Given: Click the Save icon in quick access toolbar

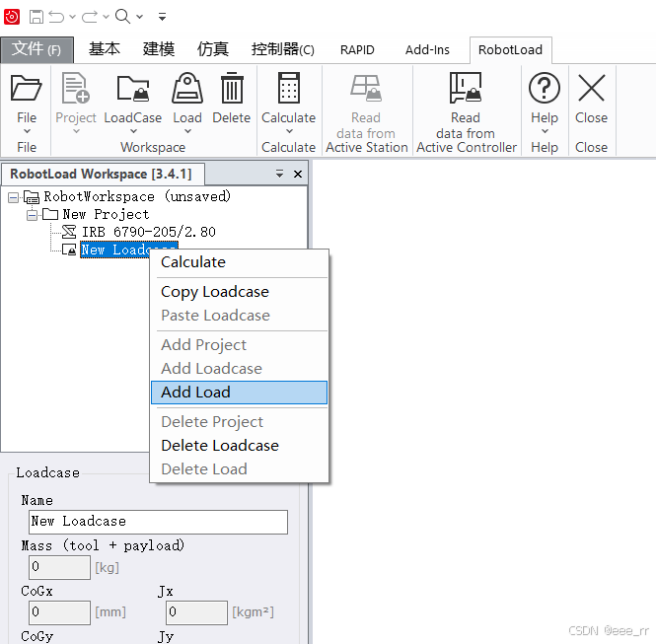Looking at the screenshot, I should pos(36,17).
